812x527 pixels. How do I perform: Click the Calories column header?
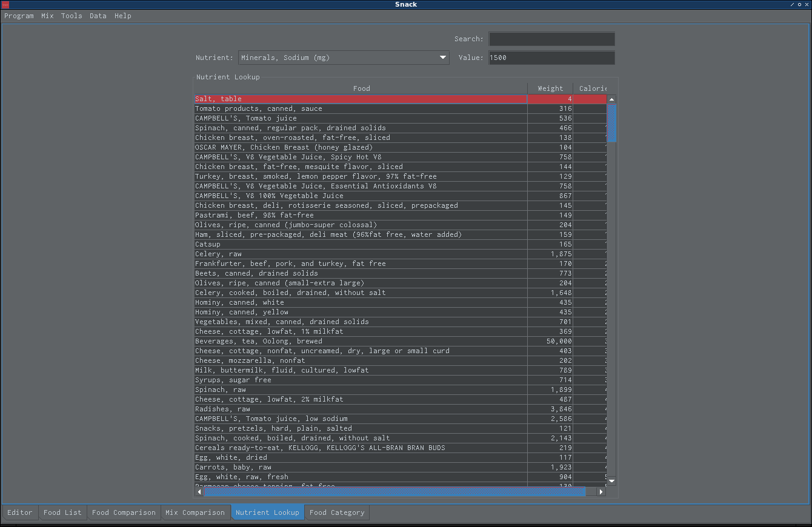click(x=590, y=88)
